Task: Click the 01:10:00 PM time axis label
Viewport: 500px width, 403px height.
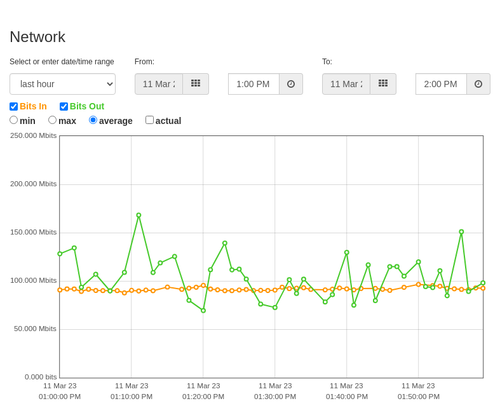Action: pyautogui.click(x=132, y=397)
